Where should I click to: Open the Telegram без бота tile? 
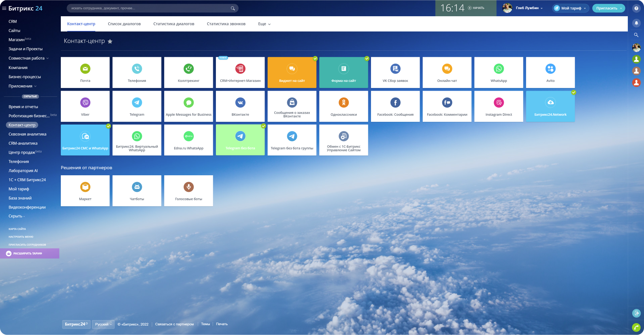click(x=240, y=140)
